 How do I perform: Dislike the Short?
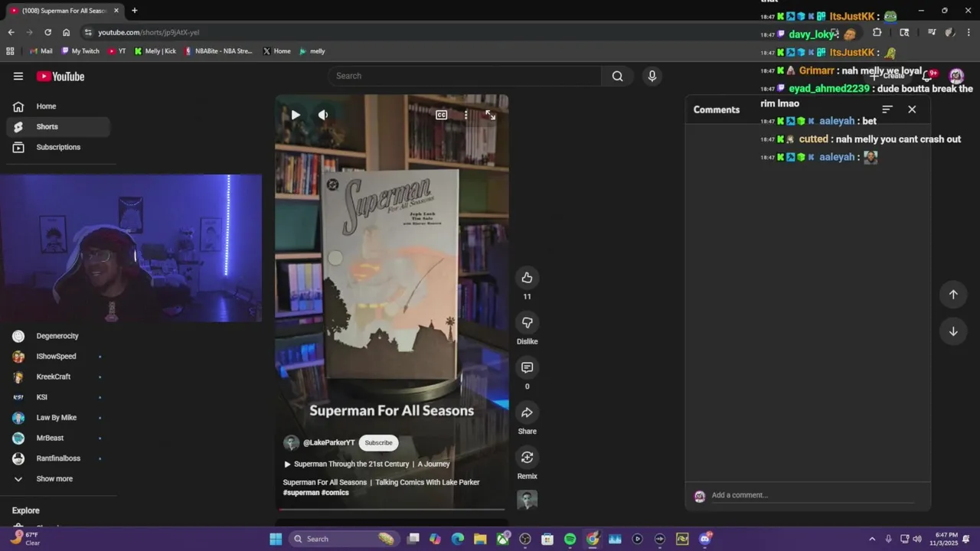(527, 322)
